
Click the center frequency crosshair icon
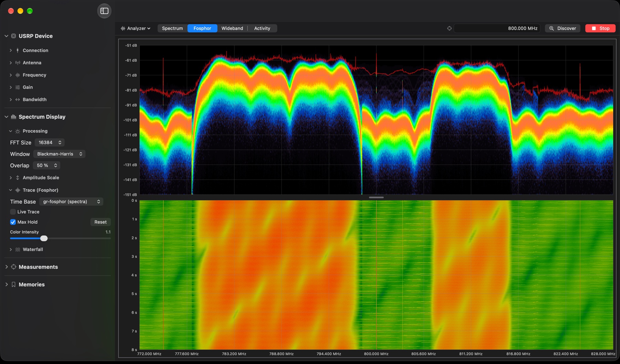tap(449, 28)
